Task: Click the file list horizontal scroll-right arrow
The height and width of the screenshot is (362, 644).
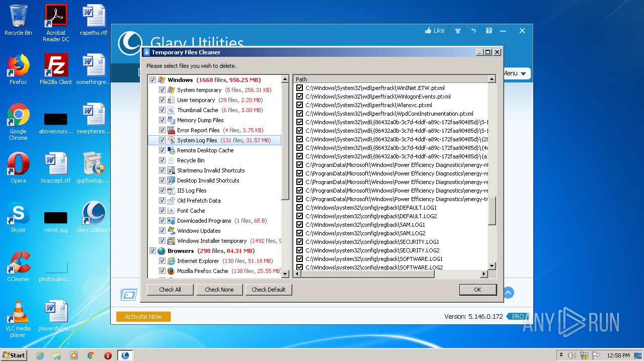Action: [484, 274]
